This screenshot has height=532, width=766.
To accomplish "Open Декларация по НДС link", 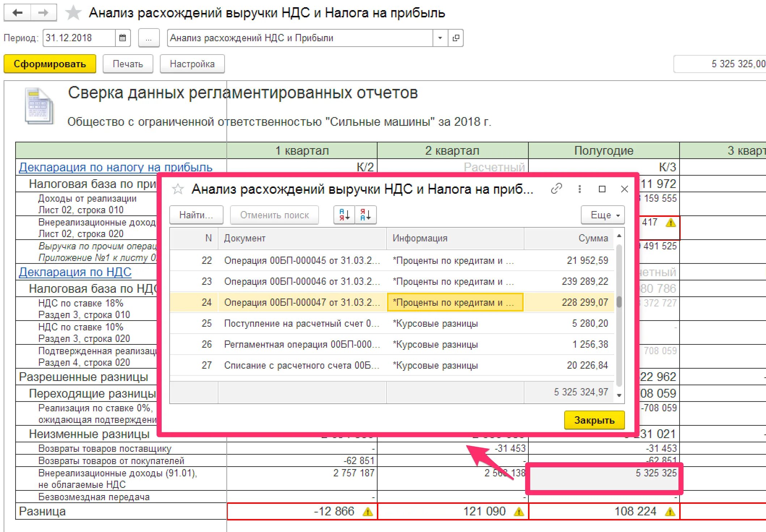I will click(75, 272).
